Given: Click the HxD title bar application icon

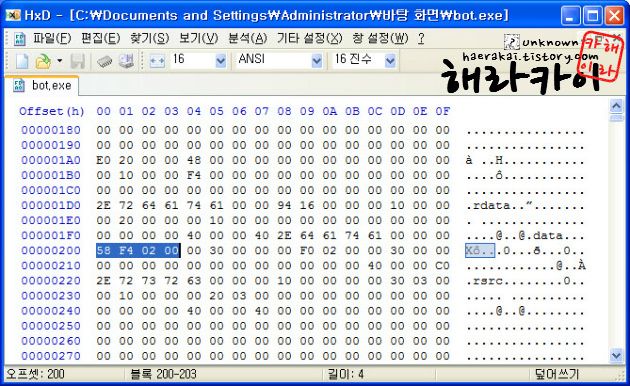Looking at the screenshot, I should 13,15.
